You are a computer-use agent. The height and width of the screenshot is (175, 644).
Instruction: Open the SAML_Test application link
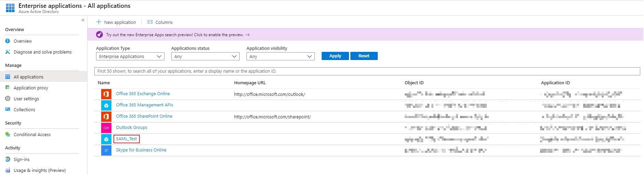[126, 139]
